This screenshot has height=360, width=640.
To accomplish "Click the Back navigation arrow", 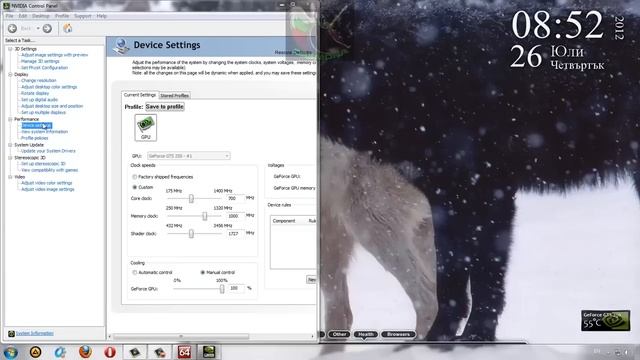I will (12, 28).
